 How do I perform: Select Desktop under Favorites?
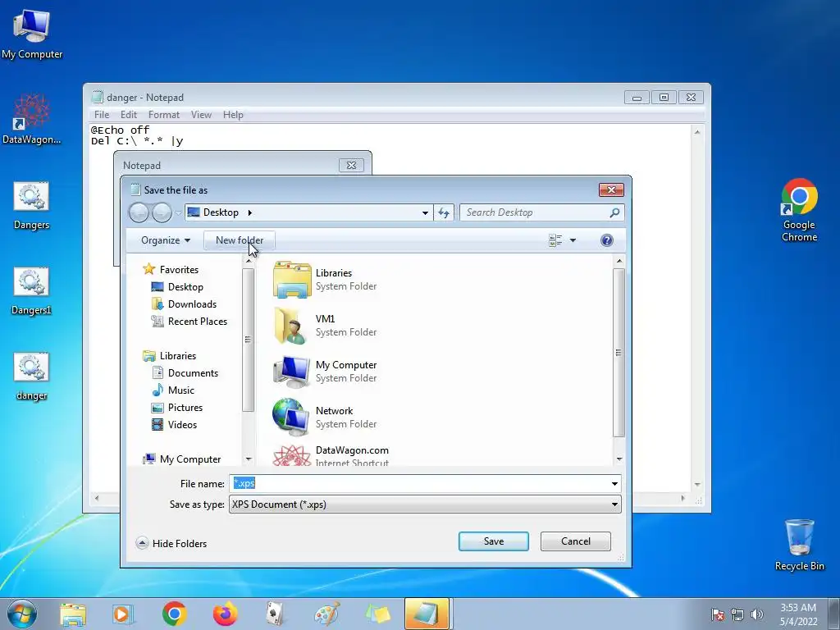coord(177,287)
